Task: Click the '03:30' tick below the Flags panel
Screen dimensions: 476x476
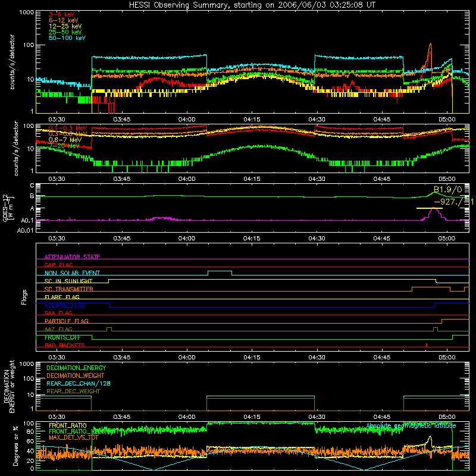Action: (x=57, y=358)
